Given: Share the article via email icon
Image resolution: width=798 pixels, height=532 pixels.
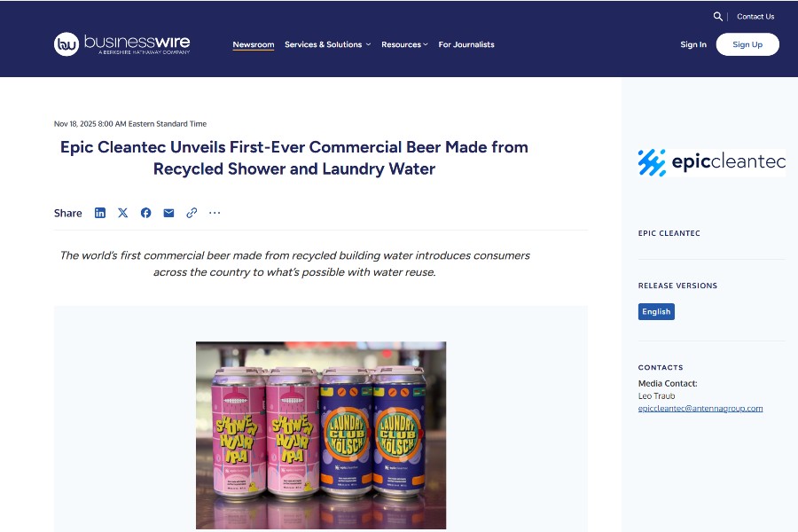Looking at the screenshot, I should pyautogui.click(x=169, y=213).
